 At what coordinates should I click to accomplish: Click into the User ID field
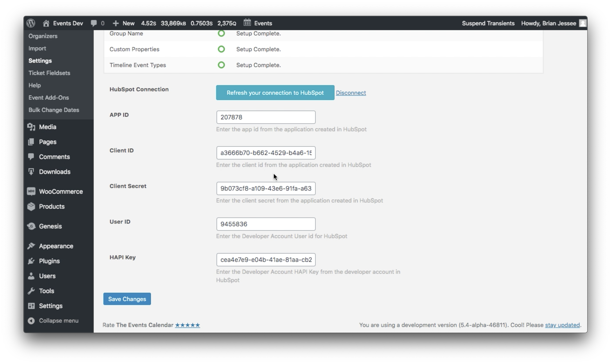(x=266, y=224)
